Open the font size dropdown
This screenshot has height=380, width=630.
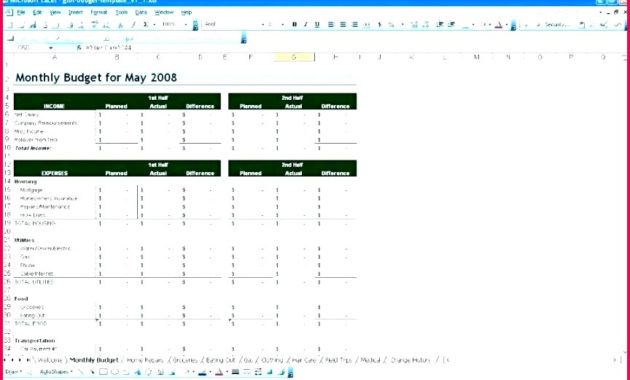pos(283,25)
